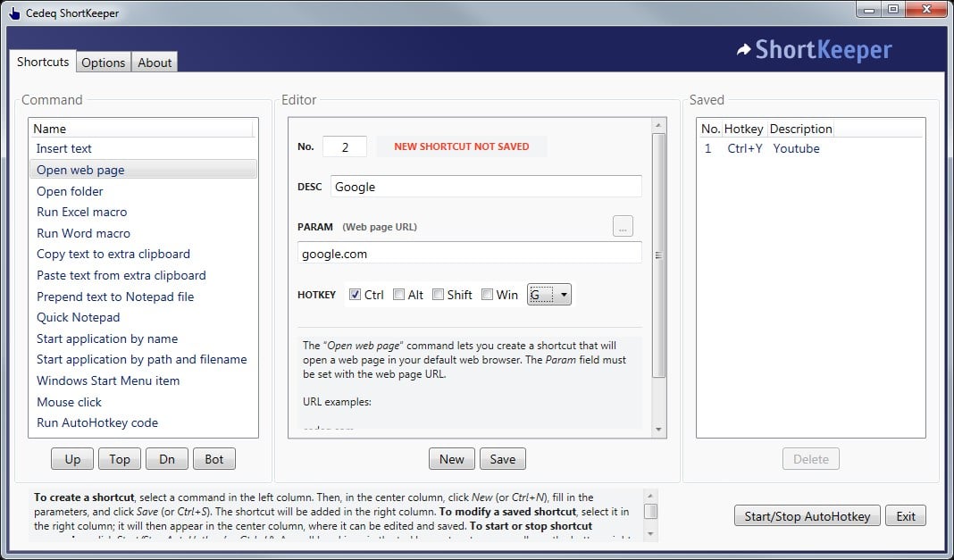This screenshot has height=560, width=954.
Task: Select the Quick Notepad command
Action: pyautogui.click(x=143, y=317)
